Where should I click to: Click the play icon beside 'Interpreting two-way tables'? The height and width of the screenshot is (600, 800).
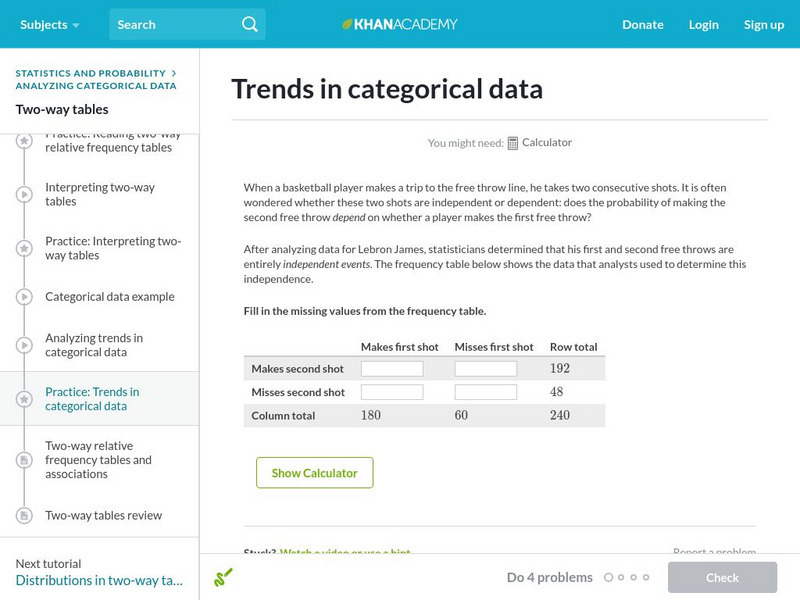pyautogui.click(x=22, y=192)
